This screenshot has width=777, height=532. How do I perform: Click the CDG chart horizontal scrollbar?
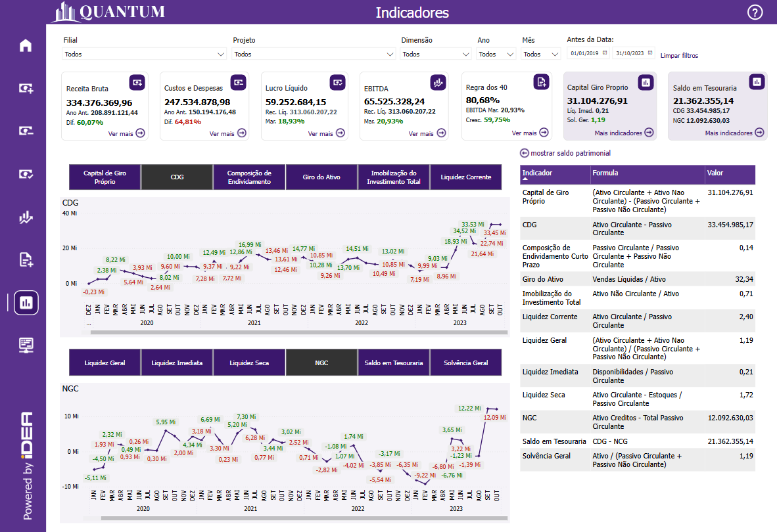pos(296,333)
